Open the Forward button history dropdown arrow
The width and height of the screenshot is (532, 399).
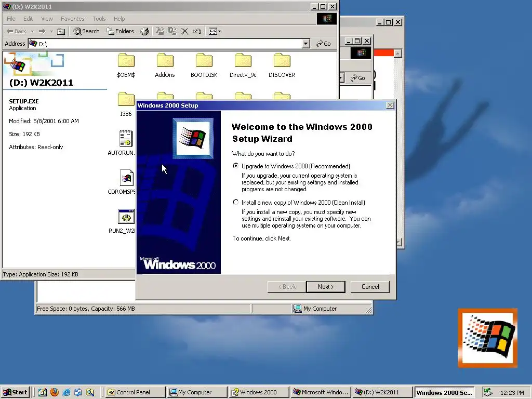click(51, 31)
